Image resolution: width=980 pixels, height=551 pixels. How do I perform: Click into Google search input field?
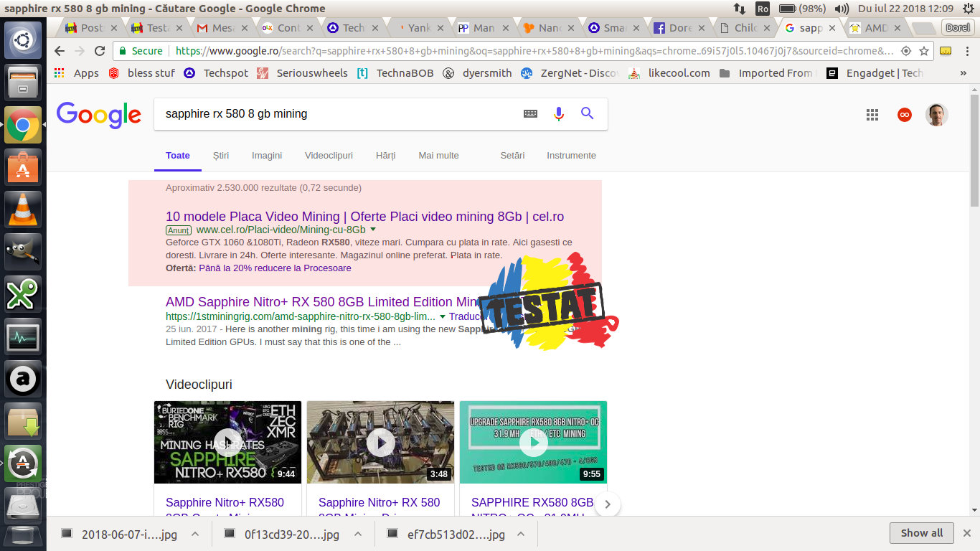pos(337,113)
